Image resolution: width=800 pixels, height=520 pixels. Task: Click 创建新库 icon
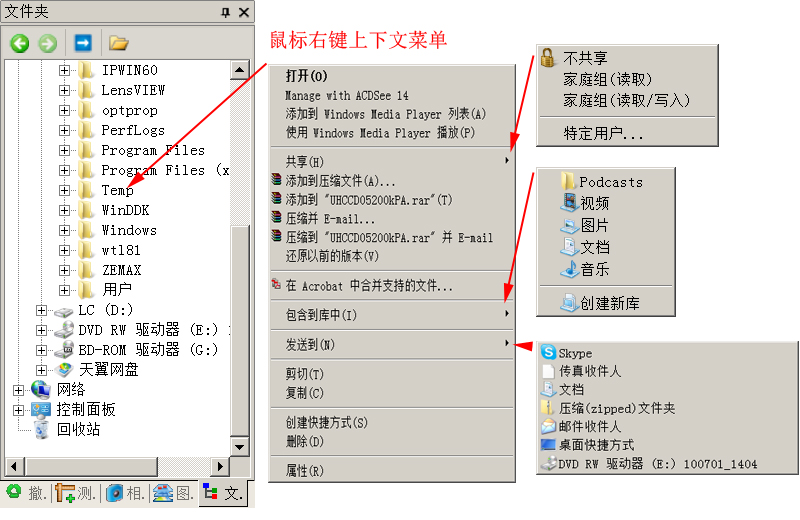[569, 303]
